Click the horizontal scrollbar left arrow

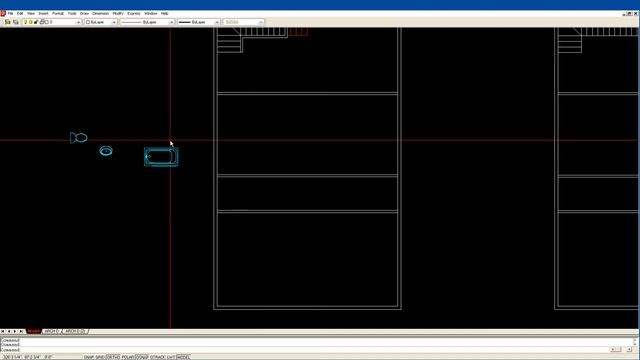[613, 349]
